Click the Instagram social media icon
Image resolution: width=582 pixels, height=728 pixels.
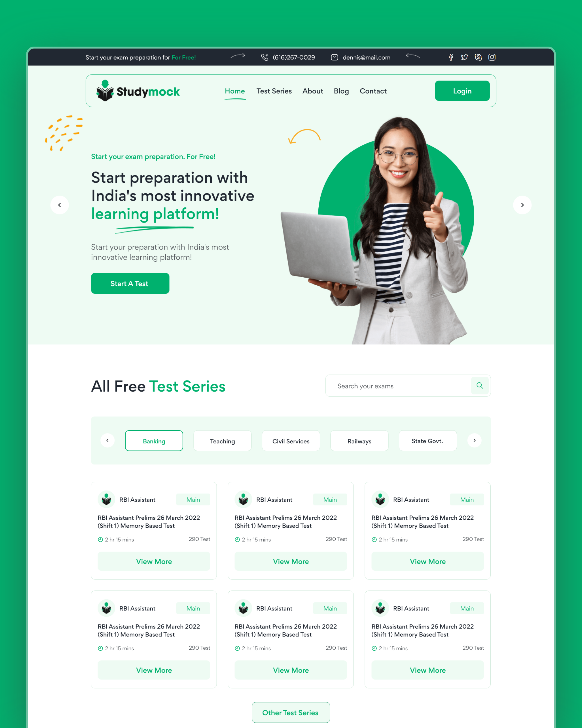[x=492, y=57]
